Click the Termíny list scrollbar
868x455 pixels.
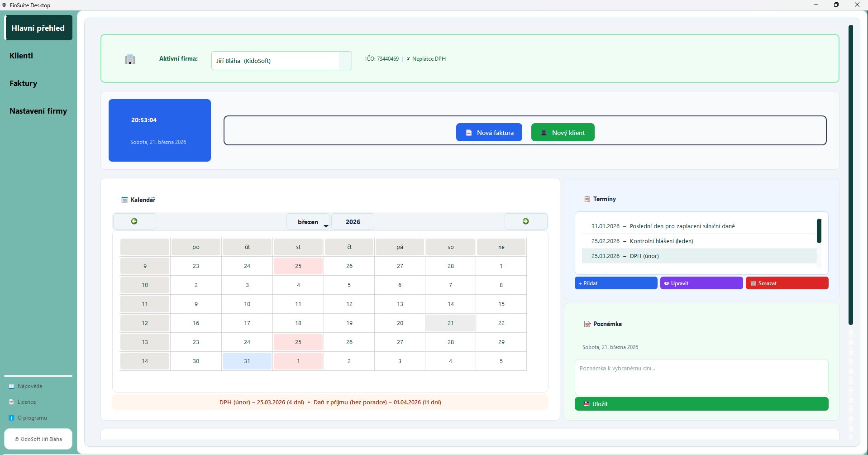(x=819, y=231)
